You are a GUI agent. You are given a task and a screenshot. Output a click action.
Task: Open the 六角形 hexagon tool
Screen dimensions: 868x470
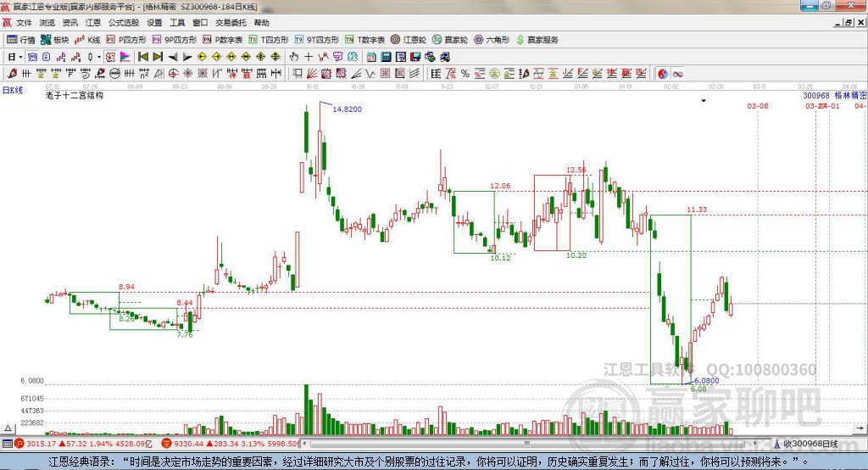click(x=492, y=39)
